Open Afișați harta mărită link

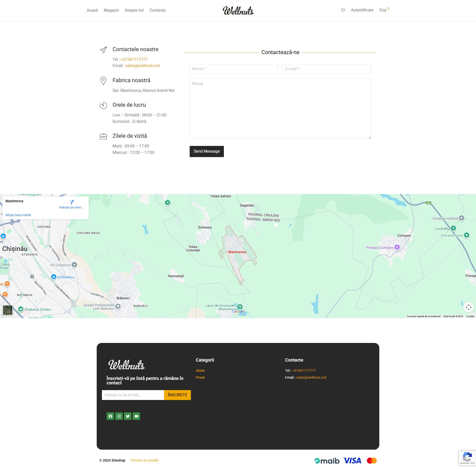click(18, 215)
